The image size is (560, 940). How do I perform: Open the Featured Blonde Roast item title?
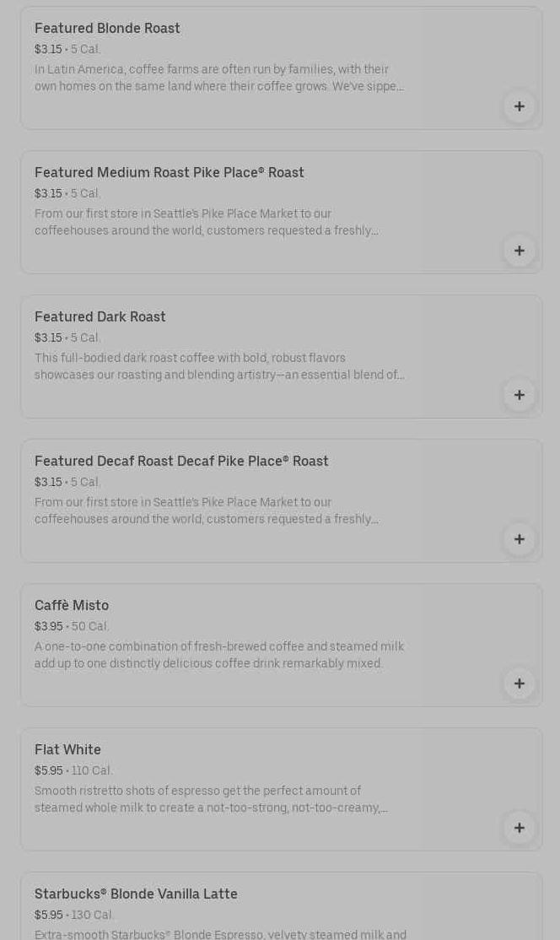click(107, 29)
